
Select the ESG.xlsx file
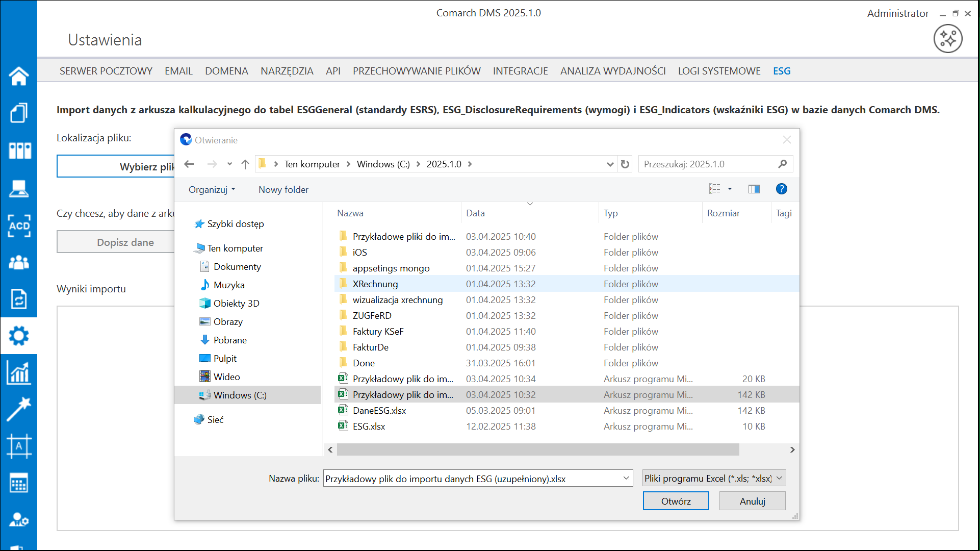point(566,426)
